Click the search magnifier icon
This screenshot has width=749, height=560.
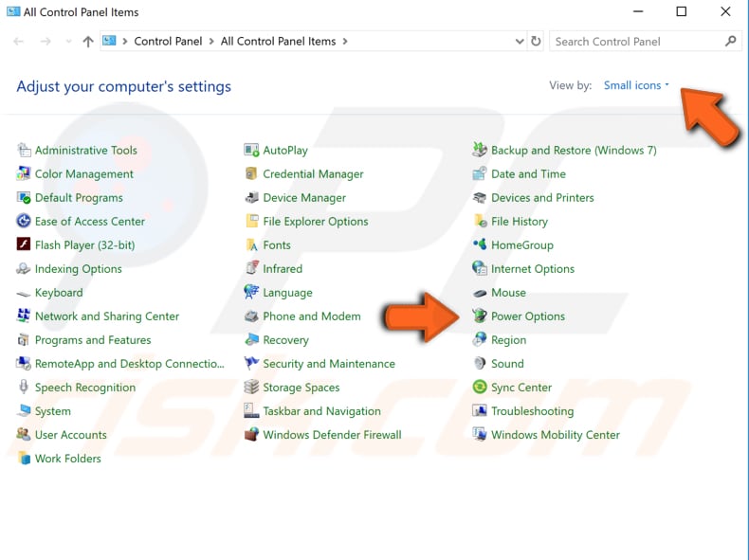pyautogui.click(x=730, y=41)
